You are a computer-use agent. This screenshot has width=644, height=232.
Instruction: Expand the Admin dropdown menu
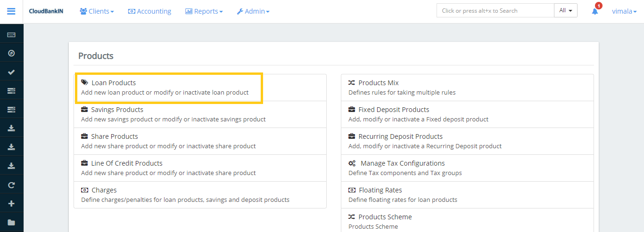pos(253,11)
